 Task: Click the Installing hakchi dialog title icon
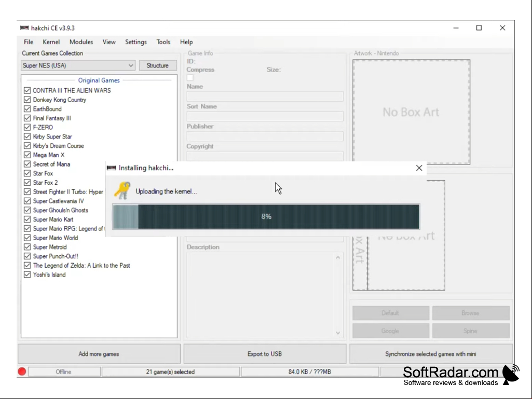click(111, 168)
